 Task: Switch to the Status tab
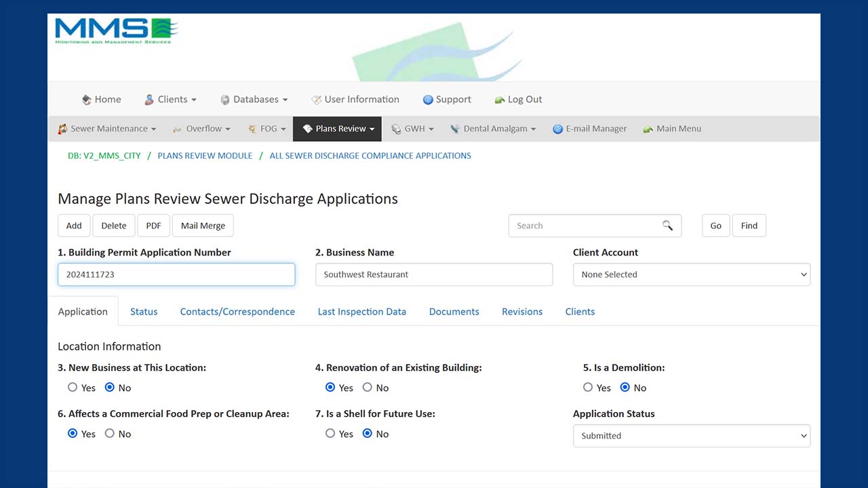click(144, 312)
